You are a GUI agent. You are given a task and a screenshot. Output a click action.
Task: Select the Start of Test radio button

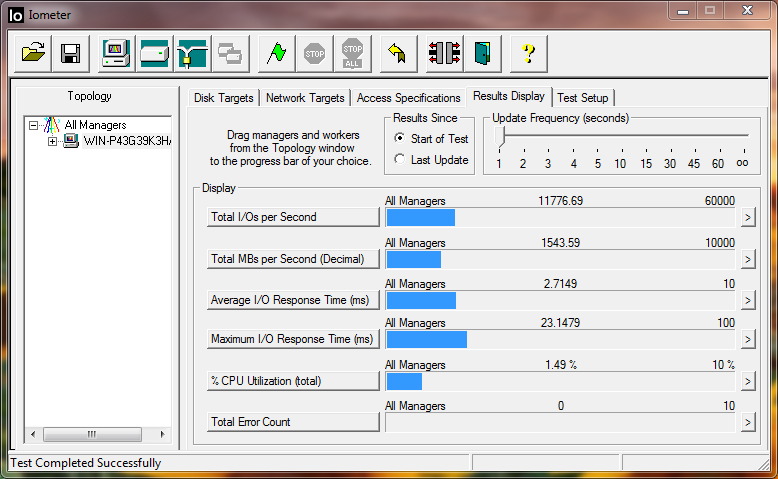point(400,139)
